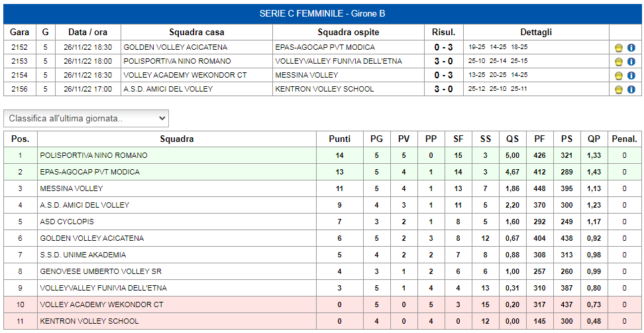Click the yellow ball icon for match 2153
Image resolution: width=644 pixels, height=333 pixels.
click(619, 62)
